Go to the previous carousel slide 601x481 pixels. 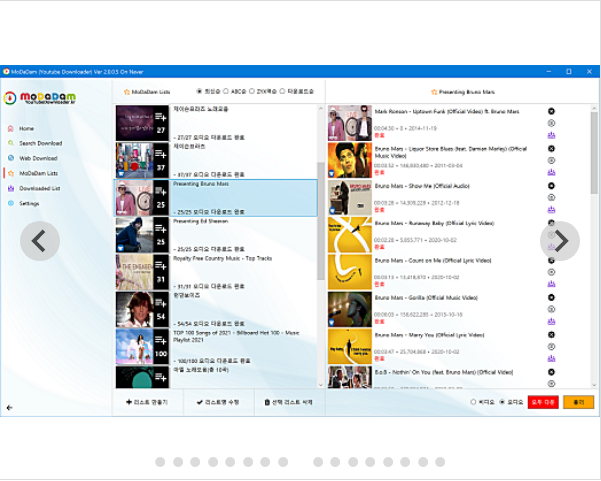39,241
